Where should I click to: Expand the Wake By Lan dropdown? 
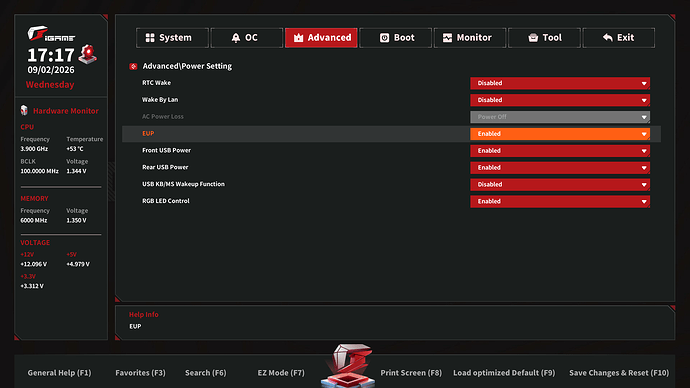[x=560, y=100]
